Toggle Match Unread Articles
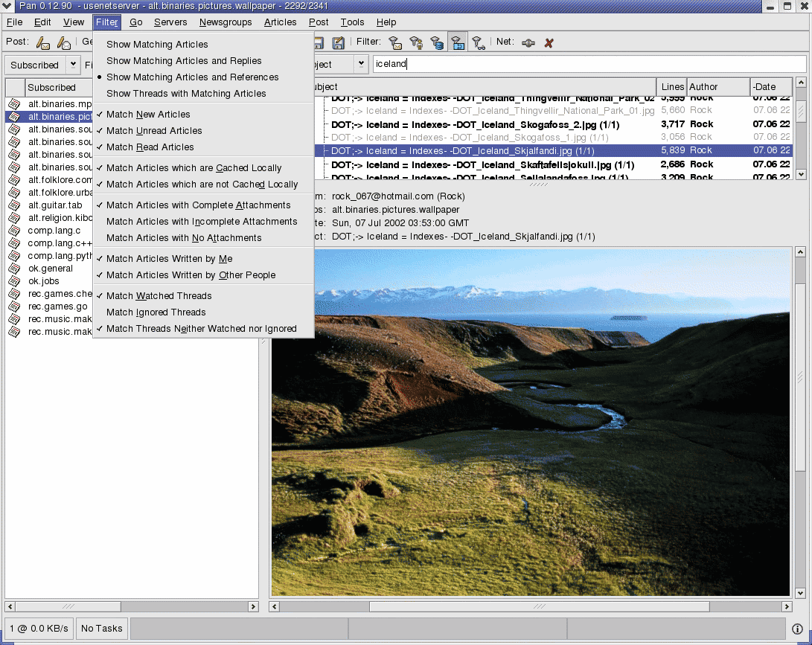The width and height of the screenshot is (812, 645). [203, 131]
